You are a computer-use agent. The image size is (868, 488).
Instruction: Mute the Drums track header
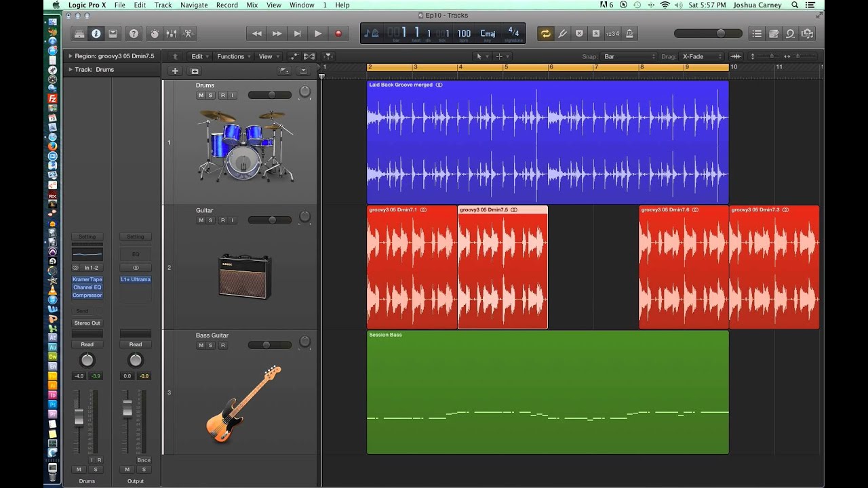(201, 96)
